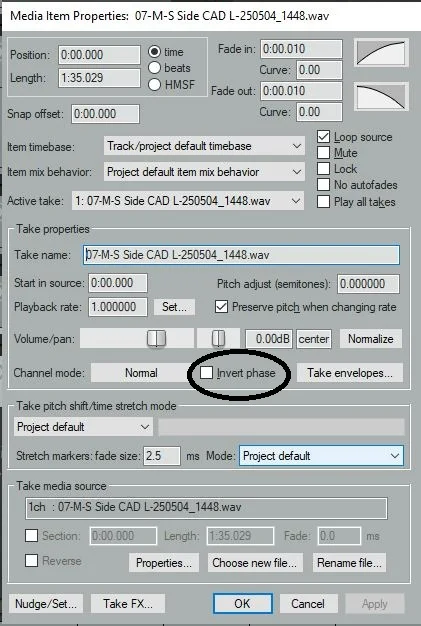The width and height of the screenshot is (421, 626).
Task: Enable the Mute checkbox
Action: click(323, 153)
